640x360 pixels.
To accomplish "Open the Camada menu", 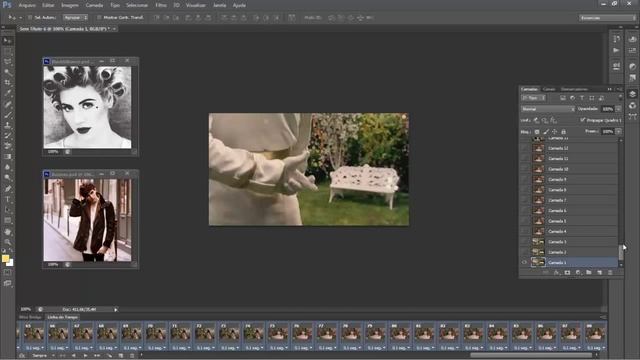I will pyautogui.click(x=94, y=5).
